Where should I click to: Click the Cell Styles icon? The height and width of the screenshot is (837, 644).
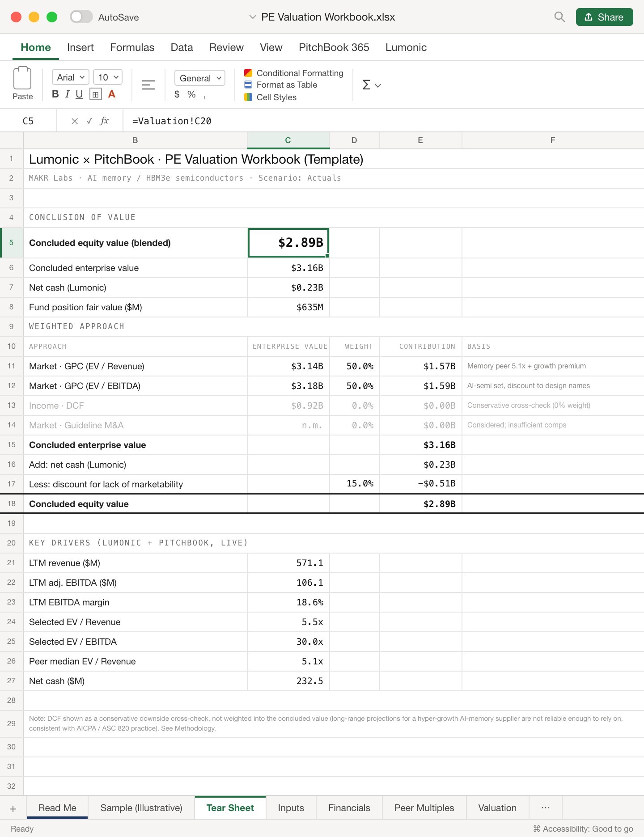[x=248, y=97]
